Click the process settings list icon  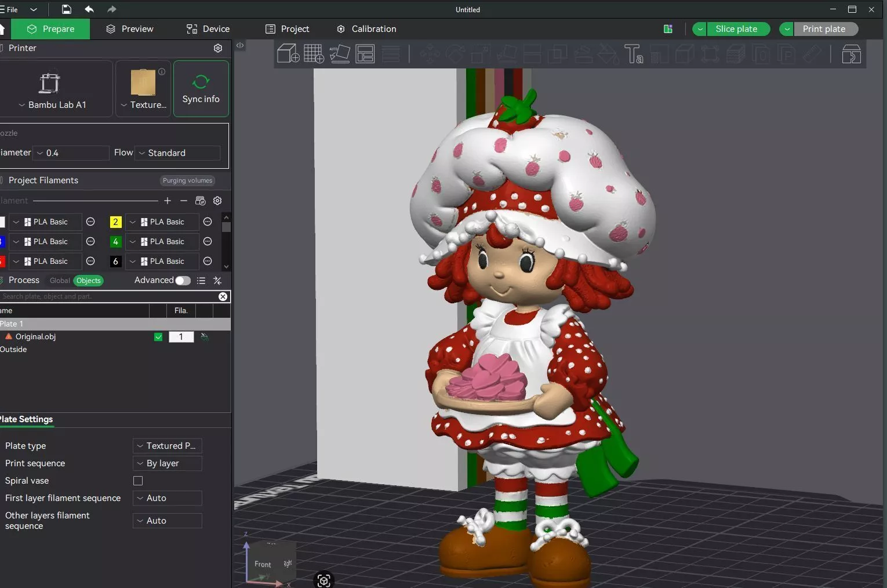pyautogui.click(x=201, y=281)
